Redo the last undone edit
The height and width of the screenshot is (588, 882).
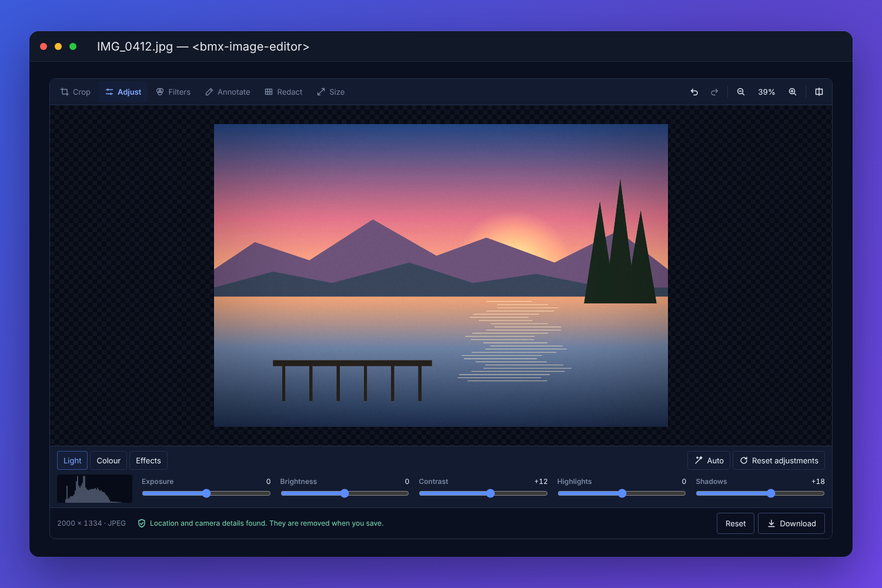(714, 92)
